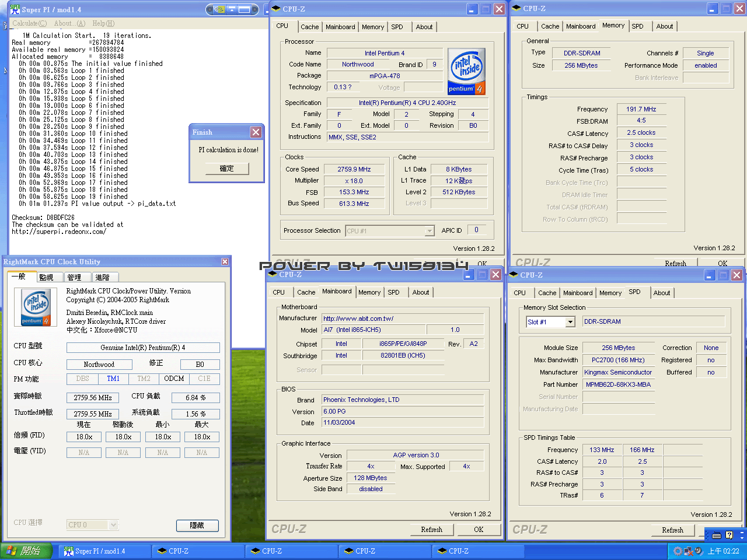This screenshot has width=747, height=560.
Task: Click the Frequency value 191.7 MHz
Action: 641,109
